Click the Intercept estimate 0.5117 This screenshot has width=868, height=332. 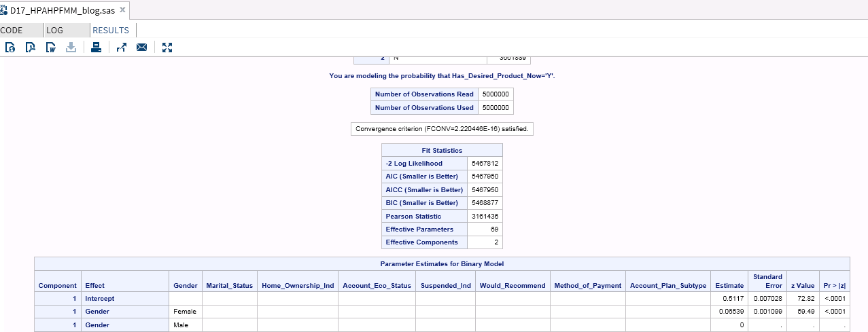coord(734,298)
